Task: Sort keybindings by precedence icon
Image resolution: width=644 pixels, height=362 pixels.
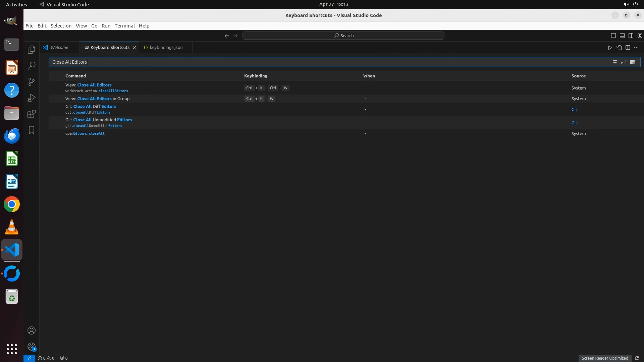Action: (x=624, y=62)
